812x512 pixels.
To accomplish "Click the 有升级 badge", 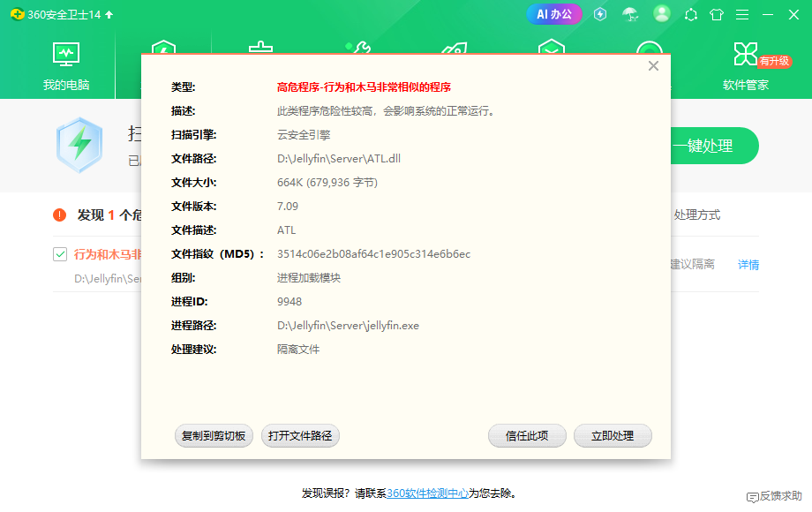I will pyautogui.click(x=774, y=61).
